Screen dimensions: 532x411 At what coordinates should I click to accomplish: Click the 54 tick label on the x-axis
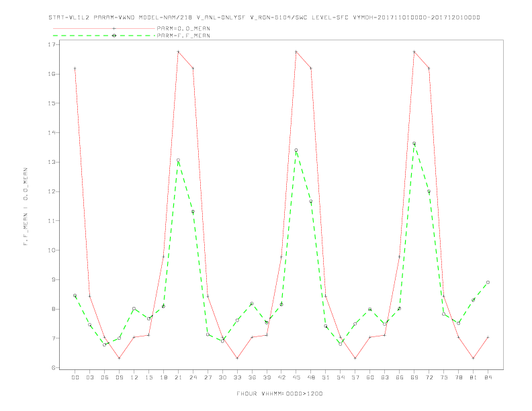point(341,377)
